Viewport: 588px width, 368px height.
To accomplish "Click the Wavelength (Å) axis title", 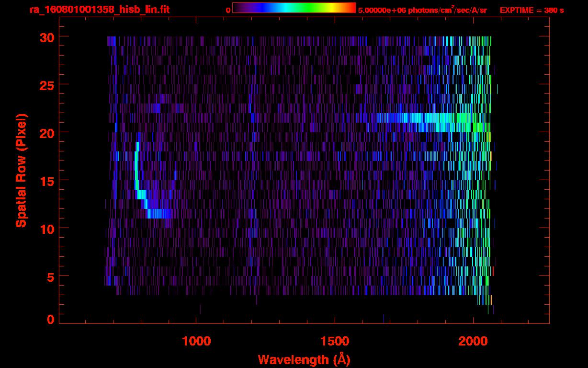I will (304, 359).
